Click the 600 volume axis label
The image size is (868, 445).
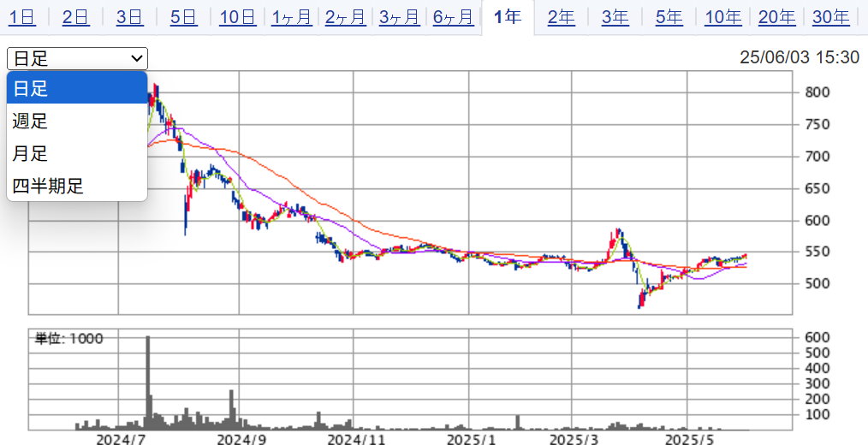click(x=817, y=337)
